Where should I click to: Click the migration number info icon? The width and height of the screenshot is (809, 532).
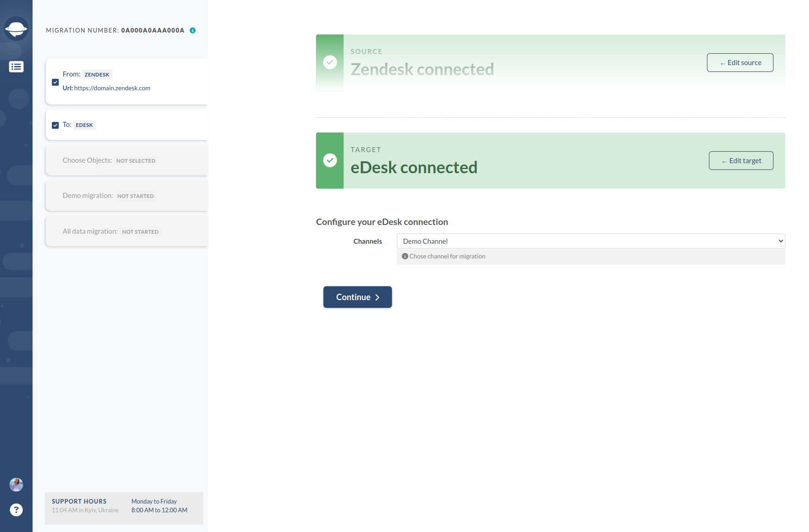pyautogui.click(x=193, y=30)
